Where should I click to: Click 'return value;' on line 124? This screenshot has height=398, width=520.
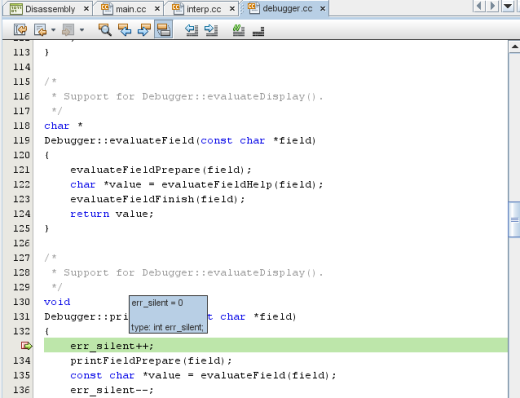click(x=112, y=214)
